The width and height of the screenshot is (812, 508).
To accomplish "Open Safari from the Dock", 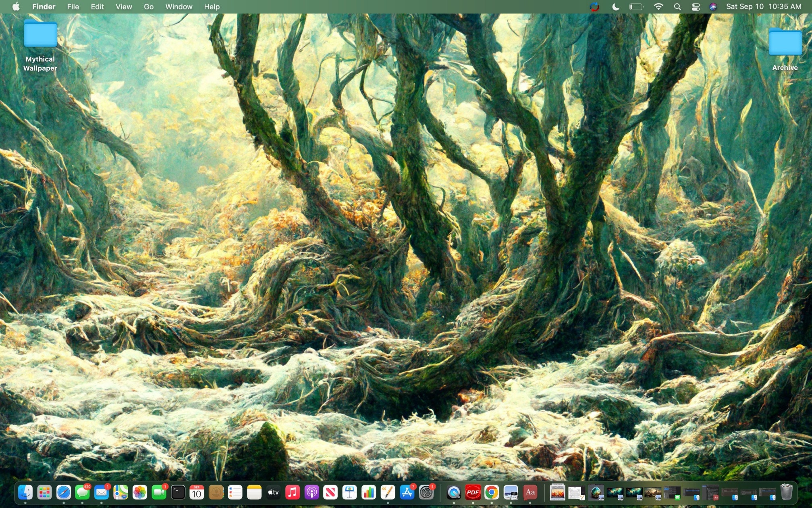I will 64,492.
